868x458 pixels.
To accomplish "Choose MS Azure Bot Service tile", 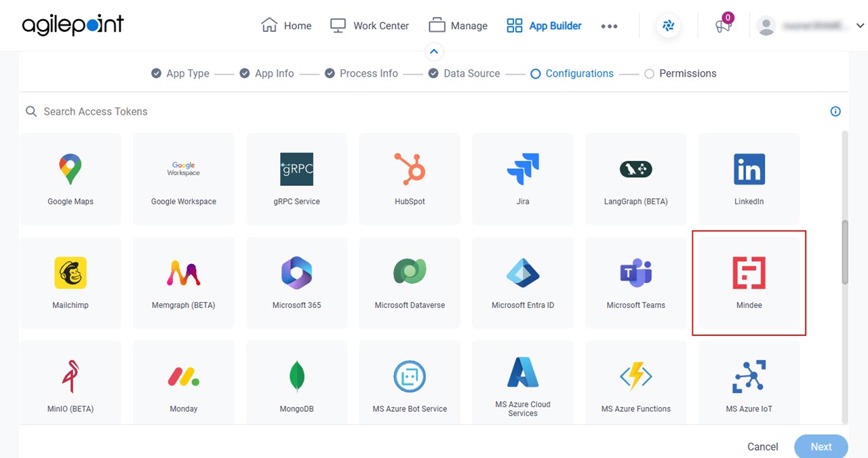I will pos(410,383).
